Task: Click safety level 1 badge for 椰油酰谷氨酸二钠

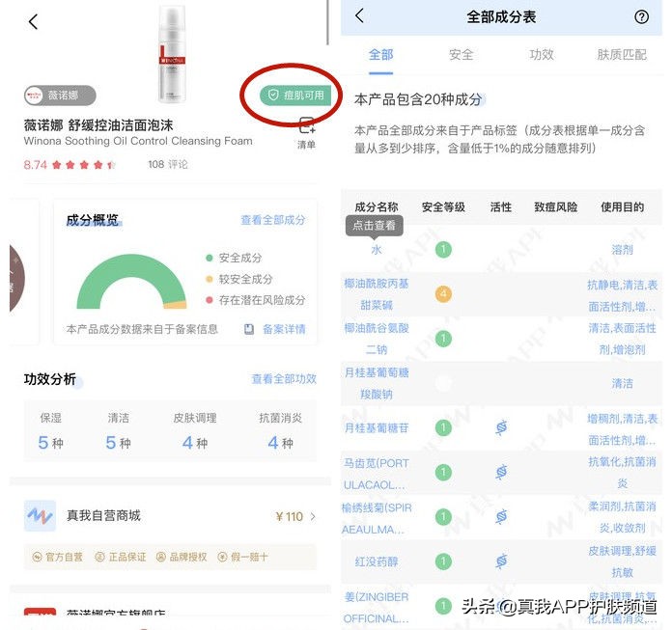Action: 443,339
